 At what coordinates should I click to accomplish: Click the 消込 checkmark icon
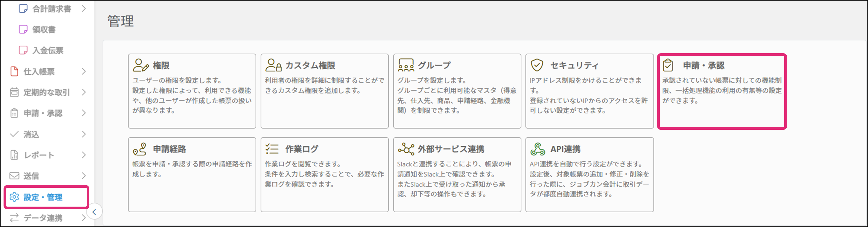pos(14,134)
